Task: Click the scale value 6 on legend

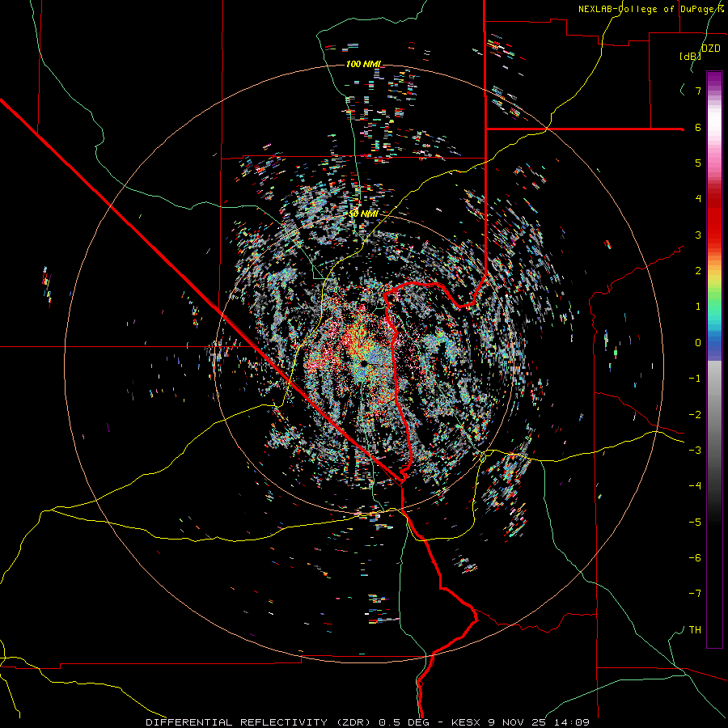Action: coord(698,127)
